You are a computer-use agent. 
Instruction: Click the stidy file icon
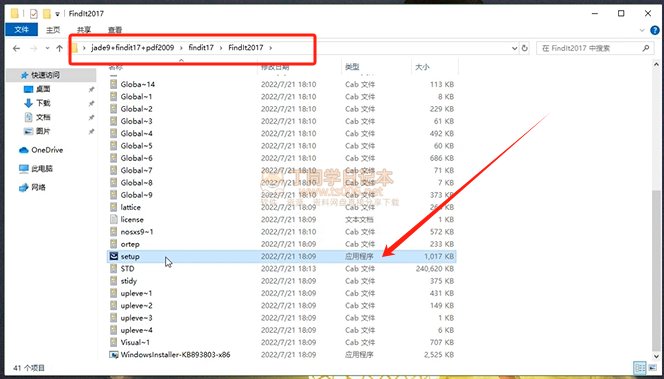click(113, 281)
